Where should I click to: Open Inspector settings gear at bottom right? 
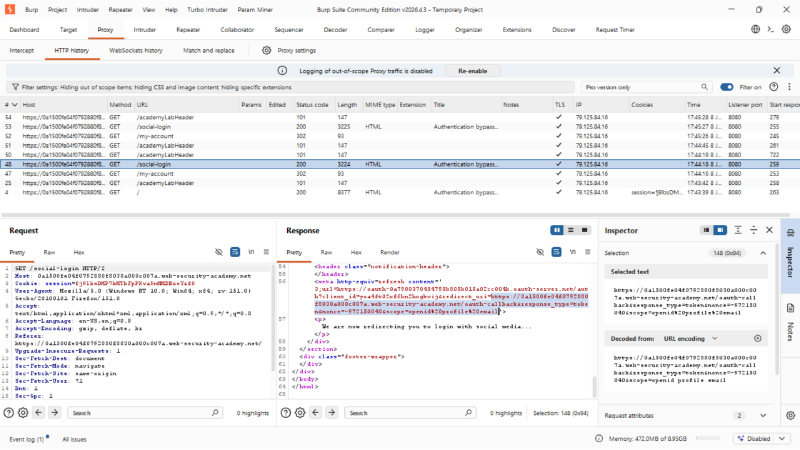point(790,415)
